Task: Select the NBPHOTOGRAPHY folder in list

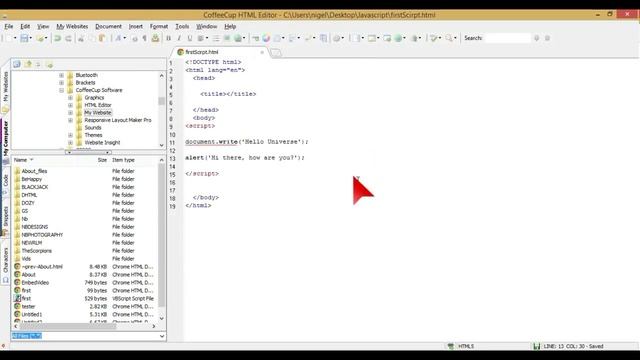Action: coord(42,235)
